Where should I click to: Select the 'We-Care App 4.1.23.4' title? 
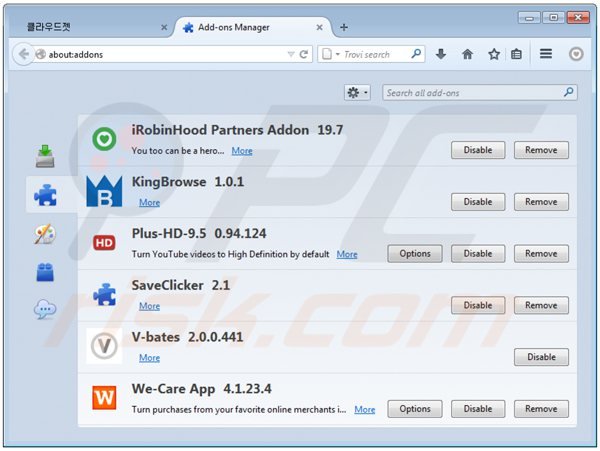201,389
